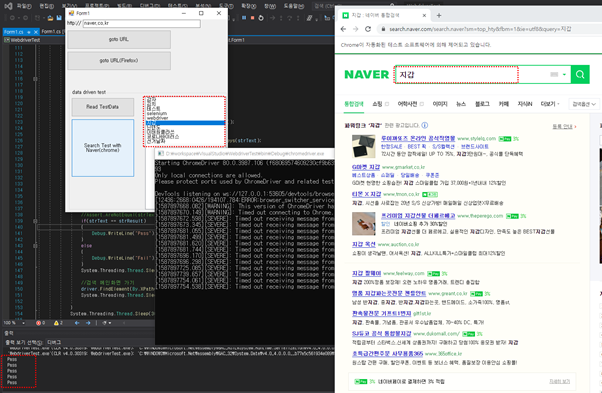The width and height of the screenshot is (602, 393).
Task: Click the NAVER logo
Action: (366, 74)
